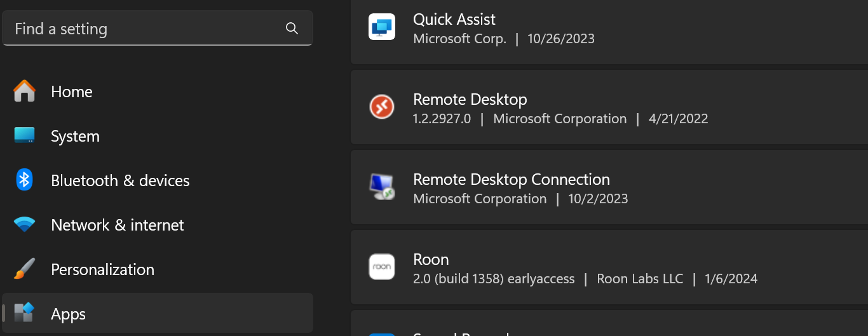Viewport: 868px width, 336px height.
Task: Click the Roon app logo icon
Action: tap(382, 267)
